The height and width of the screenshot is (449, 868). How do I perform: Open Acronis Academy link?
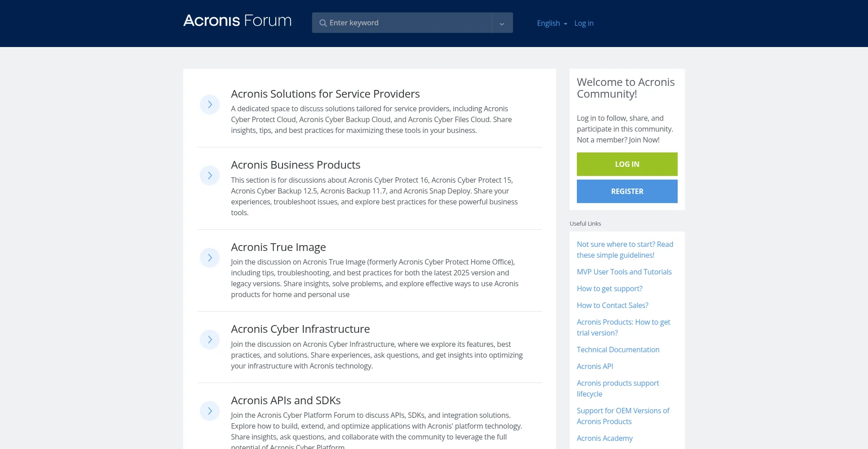604,438
